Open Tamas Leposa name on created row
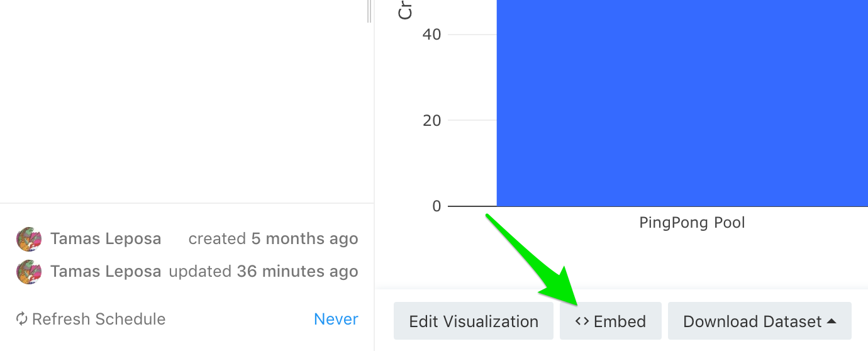868x351 pixels. [x=106, y=239]
